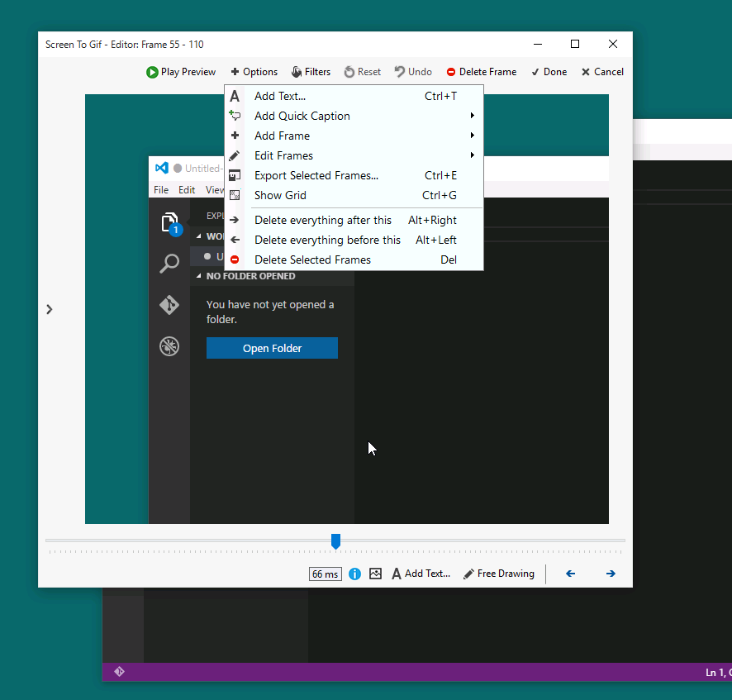Click the frame timeline slider thumb
This screenshot has width=732, height=700.
click(335, 541)
